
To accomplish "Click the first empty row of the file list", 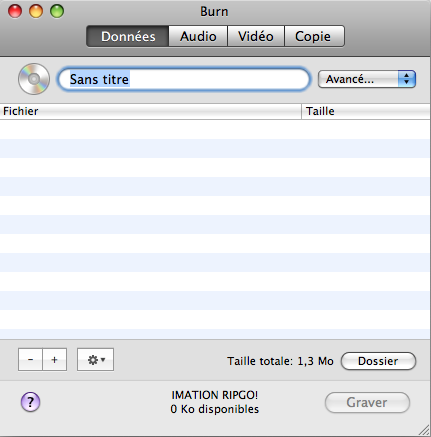I will click(x=215, y=130).
